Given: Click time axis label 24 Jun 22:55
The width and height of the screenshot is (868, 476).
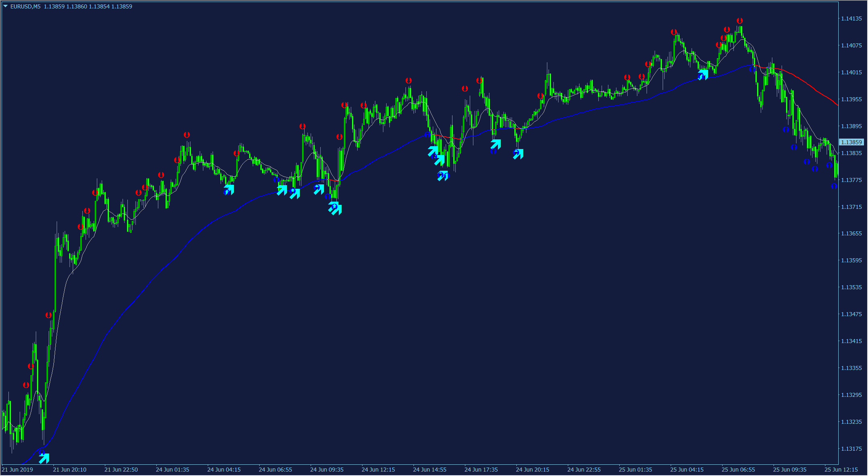Looking at the screenshot, I should pyautogui.click(x=584, y=470).
